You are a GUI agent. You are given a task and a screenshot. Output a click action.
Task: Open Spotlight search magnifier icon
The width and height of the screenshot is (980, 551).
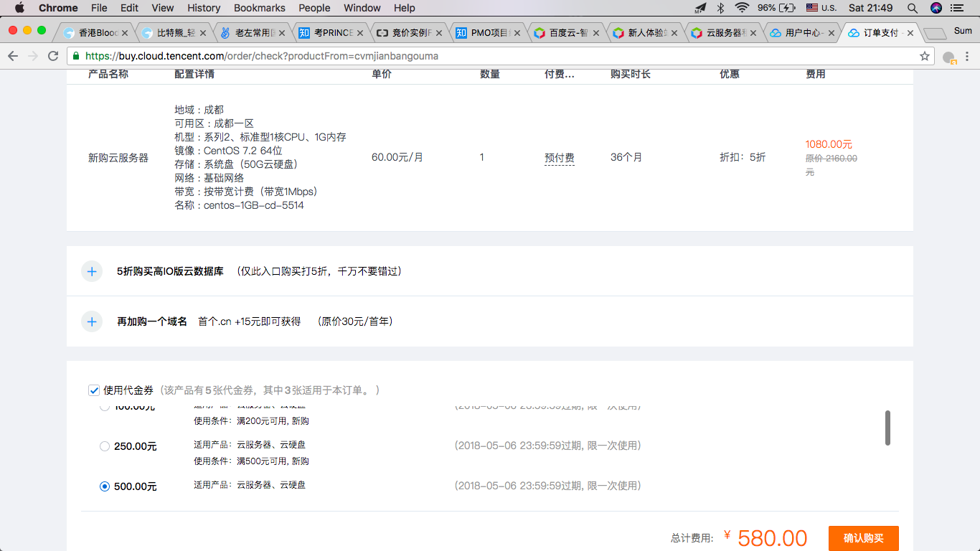coord(912,8)
